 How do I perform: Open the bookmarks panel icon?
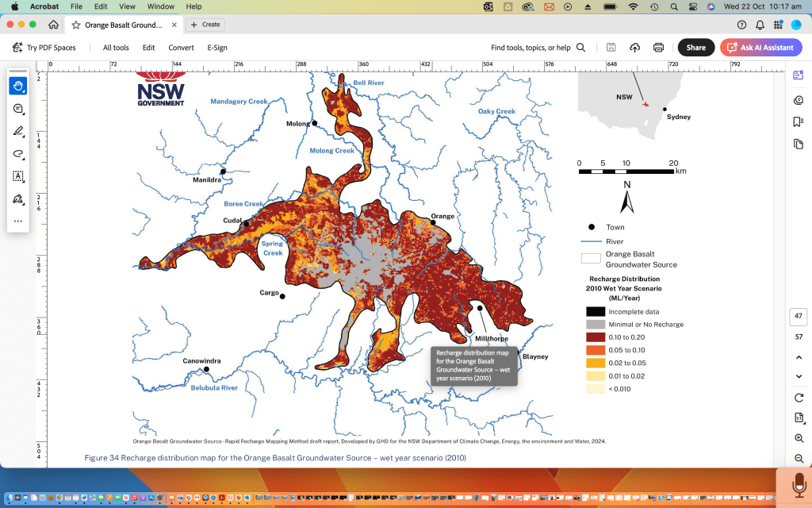click(798, 121)
